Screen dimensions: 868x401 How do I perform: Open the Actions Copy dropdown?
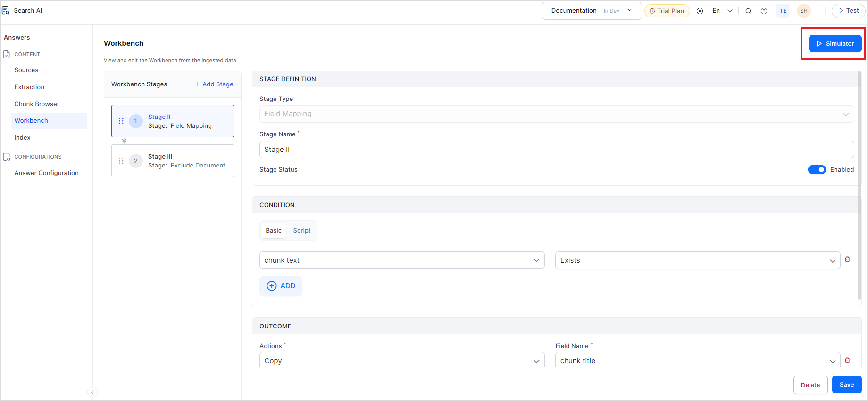pos(401,361)
